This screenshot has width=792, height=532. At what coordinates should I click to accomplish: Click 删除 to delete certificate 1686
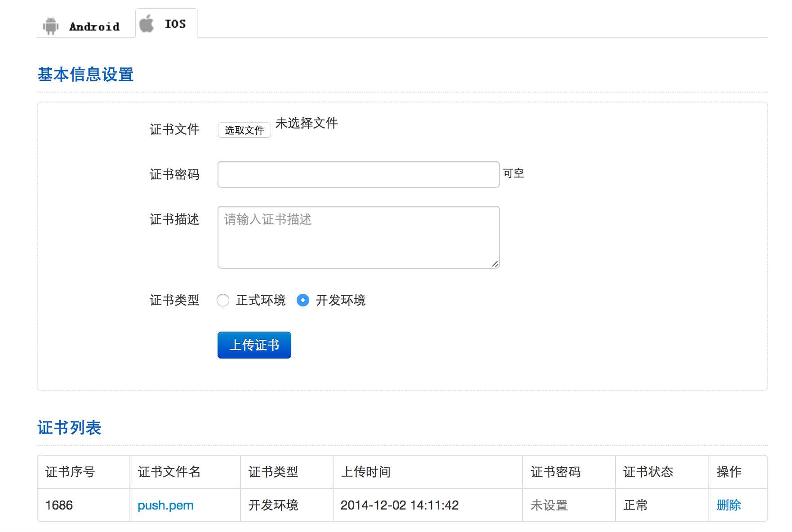tap(729, 505)
